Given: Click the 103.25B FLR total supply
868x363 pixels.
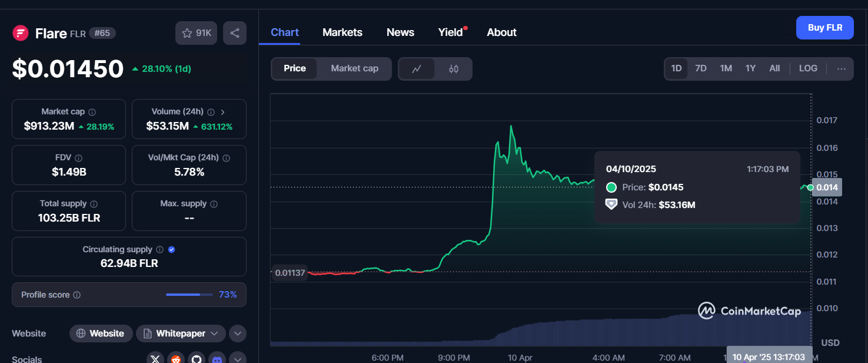Looking at the screenshot, I should click(x=69, y=218).
